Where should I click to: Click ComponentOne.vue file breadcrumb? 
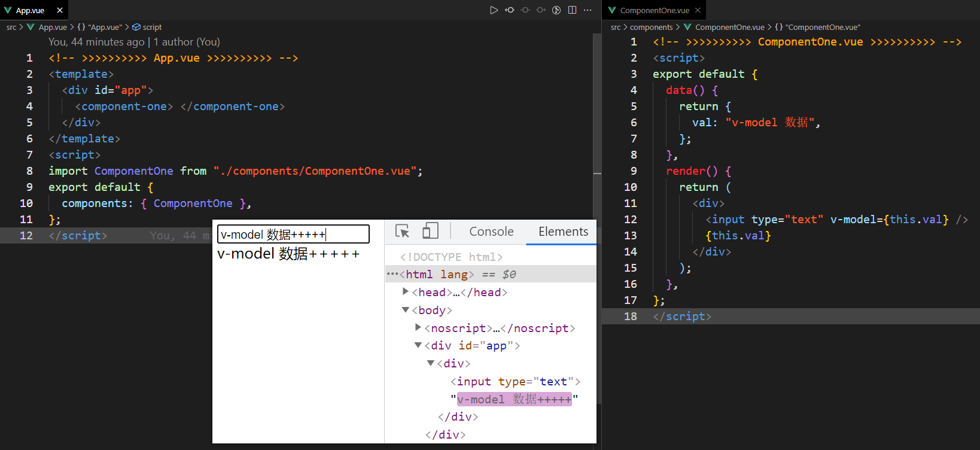[729, 27]
